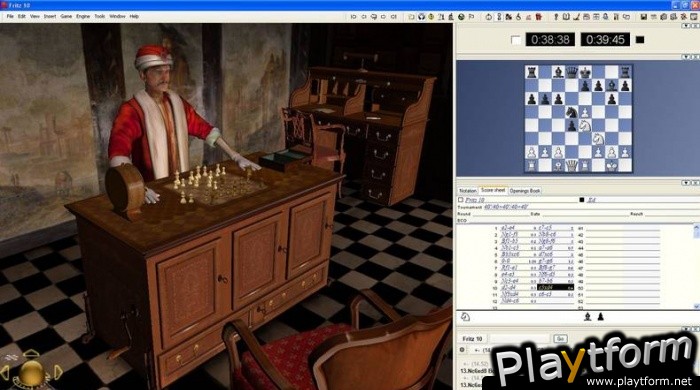Viewport: 700px width, 390px height.
Task: Open the Tools menu
Action: (x=100, y=17)
